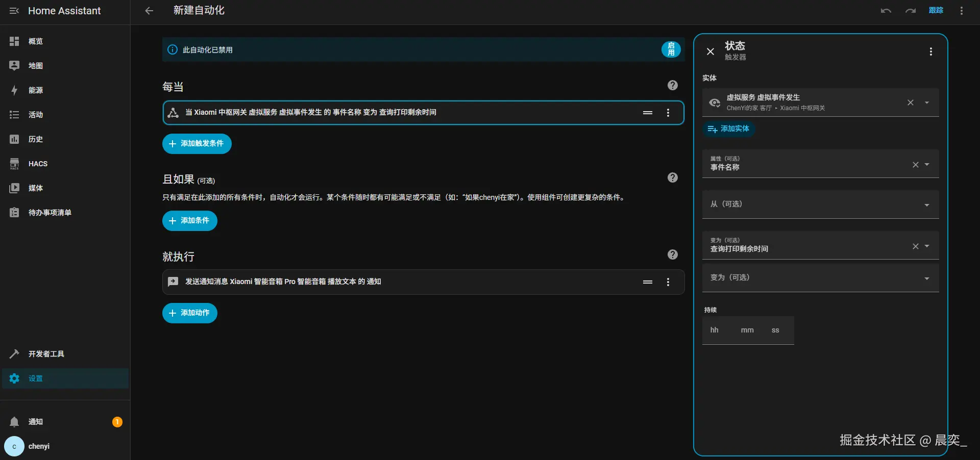
Task: Close the 状态 trigger panel
Action: coord(710,52)
